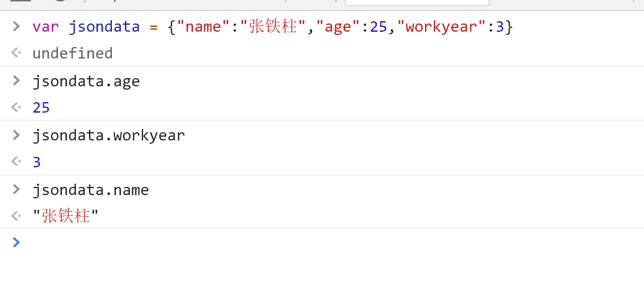Click the blue console prompt chevron

(16, 242)
